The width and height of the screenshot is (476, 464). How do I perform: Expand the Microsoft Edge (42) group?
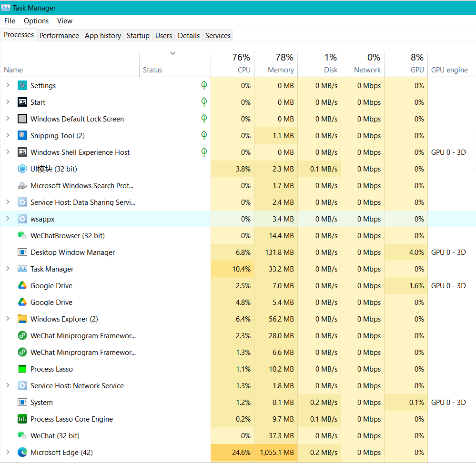tap(8, 453)
